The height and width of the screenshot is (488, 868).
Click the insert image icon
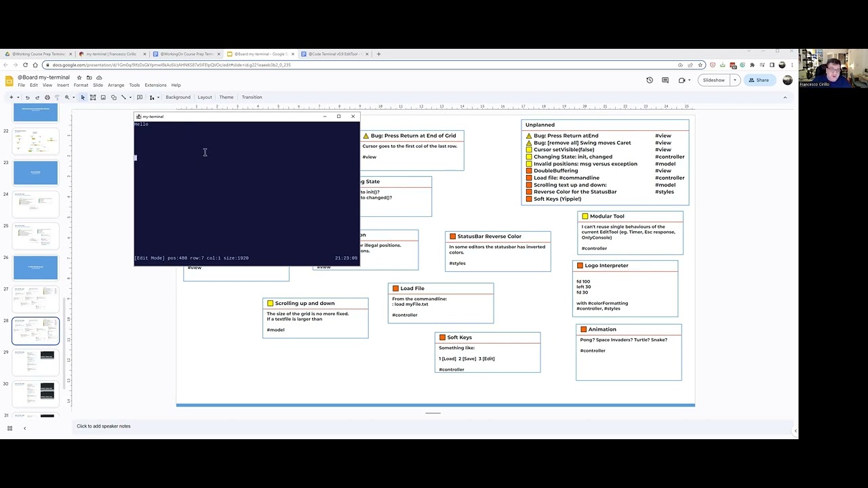point(103,97)
